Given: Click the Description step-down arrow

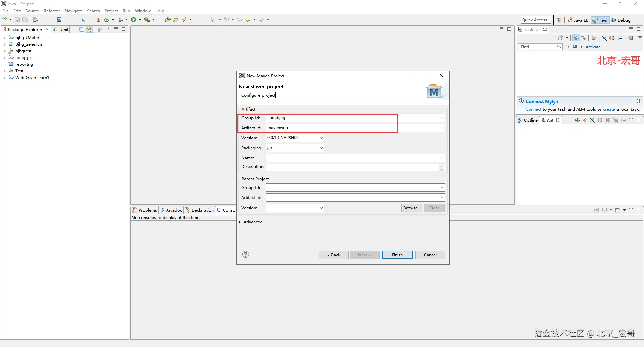Looking at the screenshot, I should pos(442,169).
